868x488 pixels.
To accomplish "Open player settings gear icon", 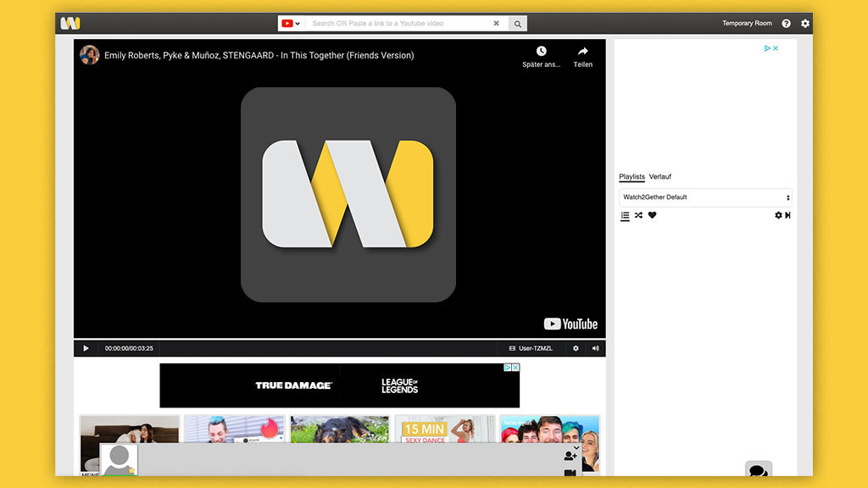I will 576,348.
